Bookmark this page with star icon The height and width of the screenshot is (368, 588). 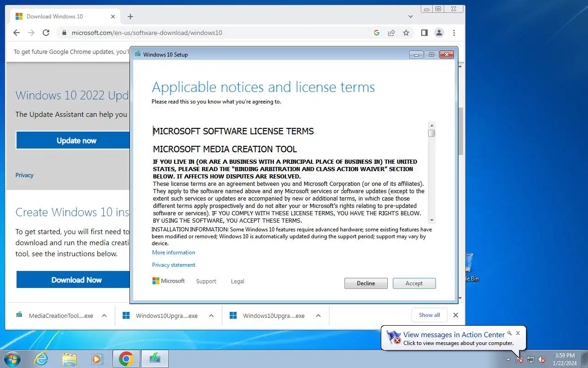(x=406, y=33)
